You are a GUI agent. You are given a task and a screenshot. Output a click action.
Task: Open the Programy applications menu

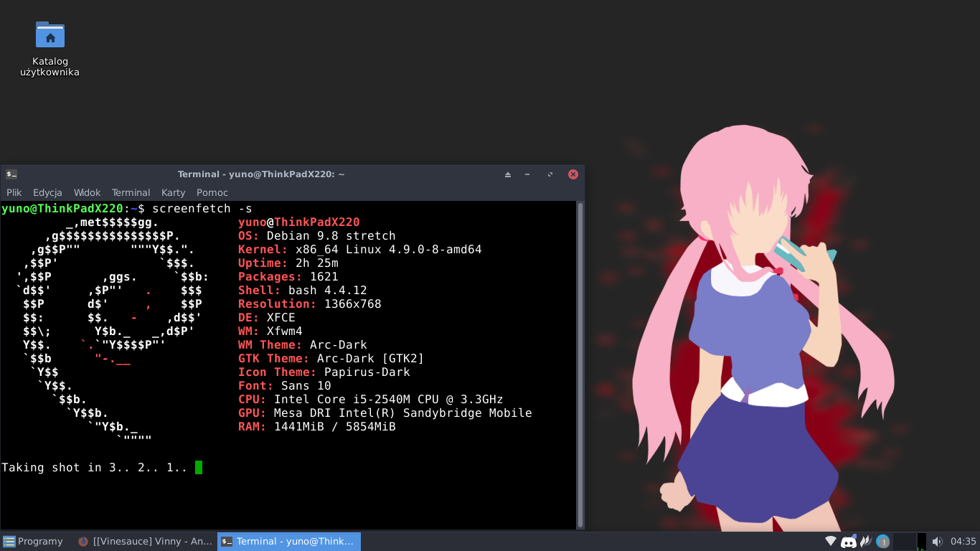pyautogui.click(x=33, y=542)
